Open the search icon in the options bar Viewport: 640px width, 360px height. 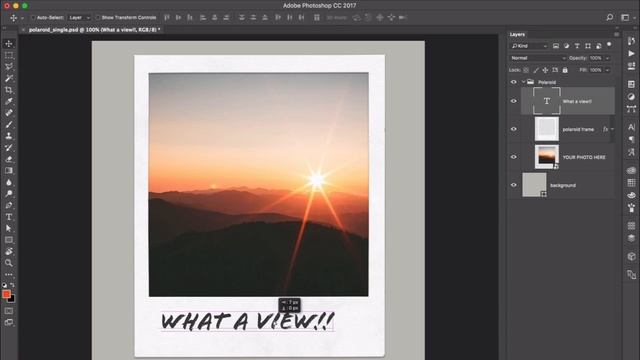(609, 17)
